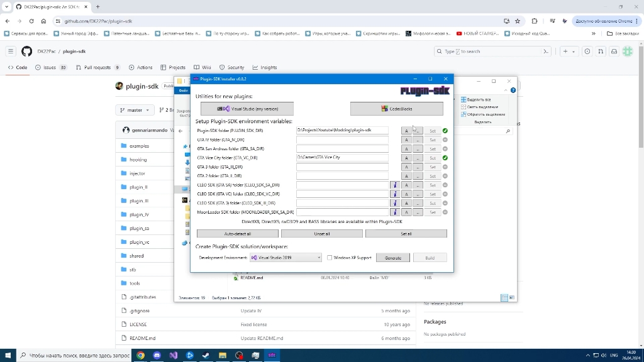Auto-detect GTA IV folder with A button

pos(406,140)
